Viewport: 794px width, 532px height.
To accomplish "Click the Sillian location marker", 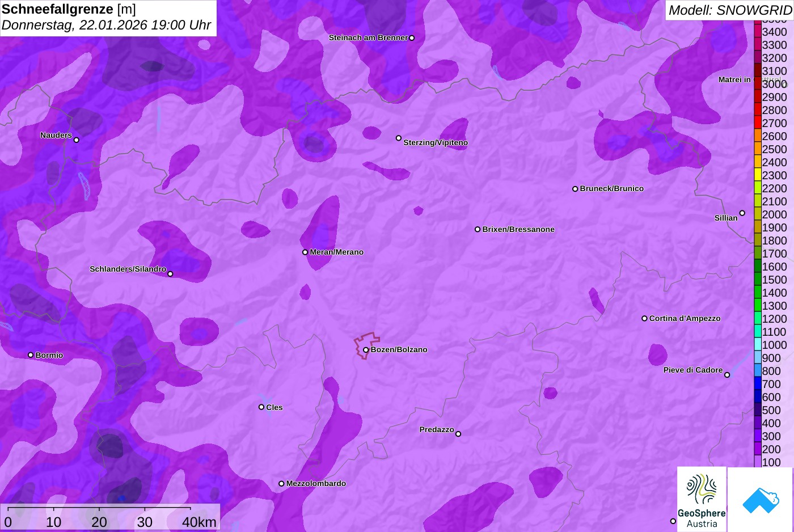I will (742, 213).
